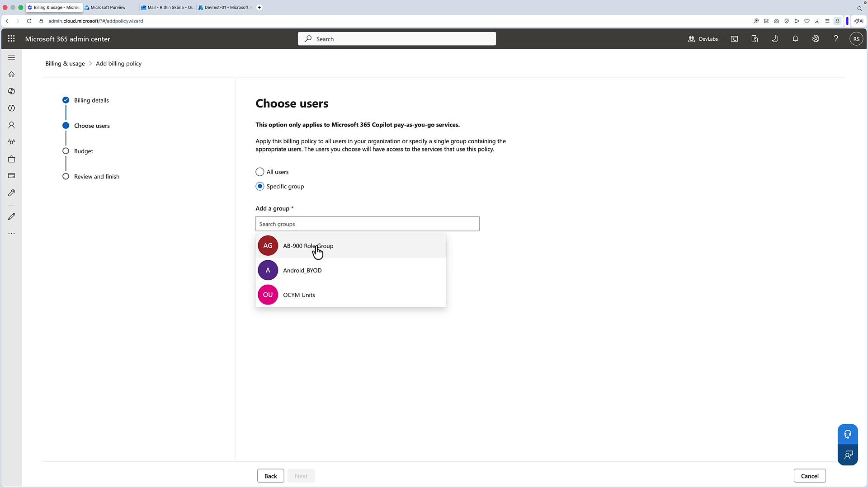This screenshot has height=488, width=868.
Task: Open the document icon in header
Action: coord(755,39)
